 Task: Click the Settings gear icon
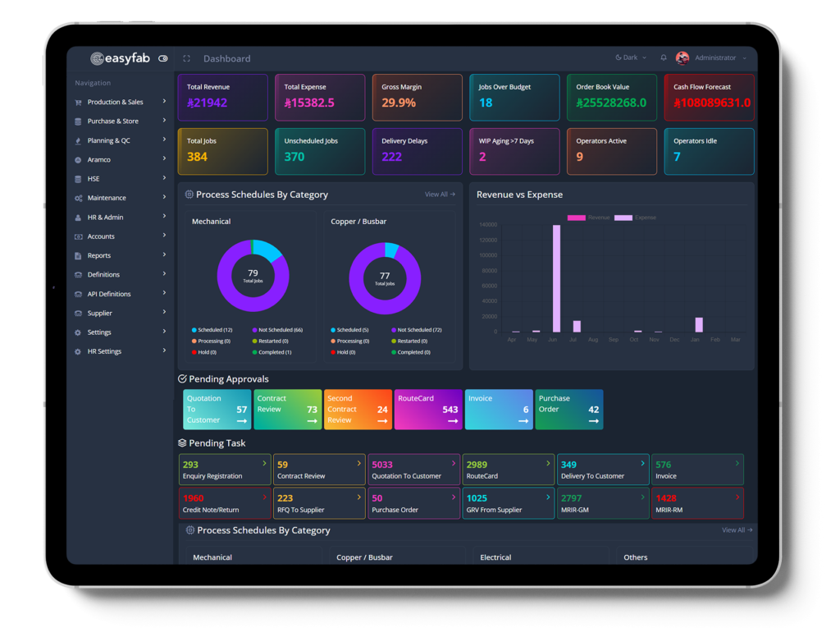(78, 332)
